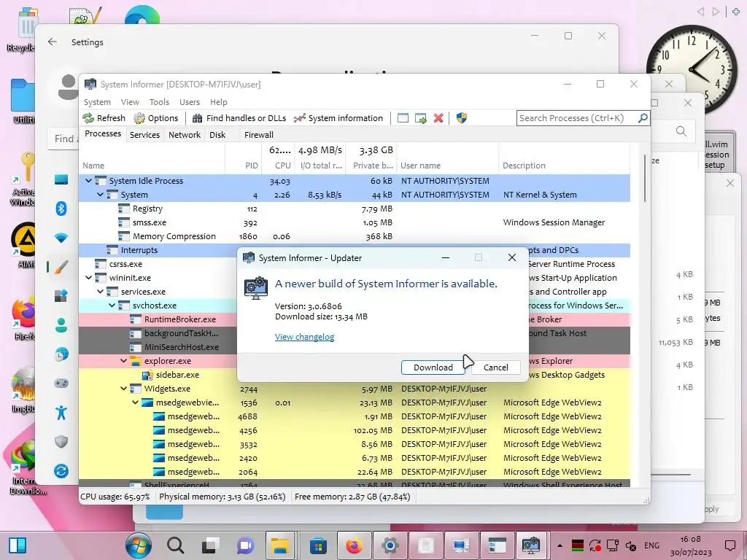This screenshot has height=560, width=747.
Task: Open File Explorer from the taskbar
Action: click(x=280, y=545)
